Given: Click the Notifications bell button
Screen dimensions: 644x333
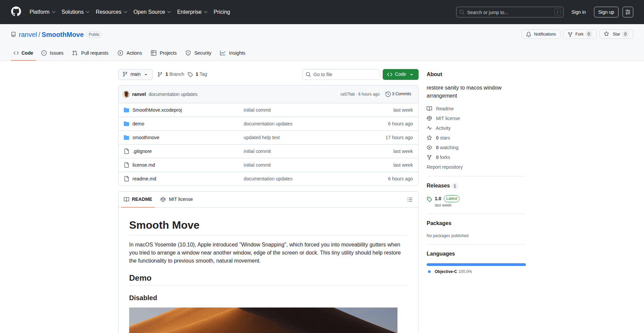Looking at the screenshot, I should coord(541,34).
